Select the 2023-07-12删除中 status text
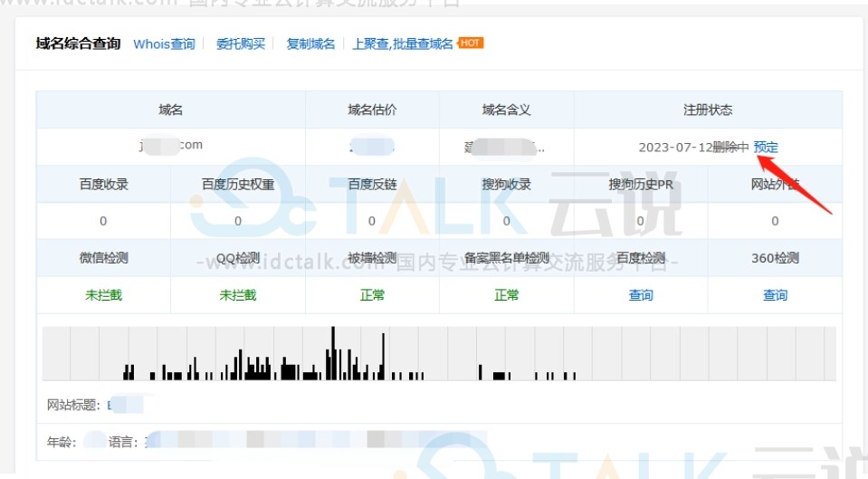868x479 pixels. pos(693,147)
